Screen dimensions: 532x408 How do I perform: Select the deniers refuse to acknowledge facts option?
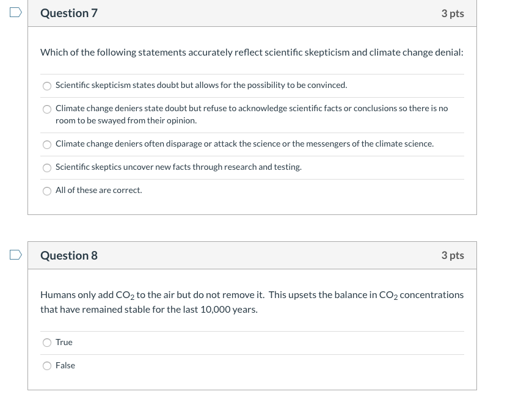pos(47,109)
